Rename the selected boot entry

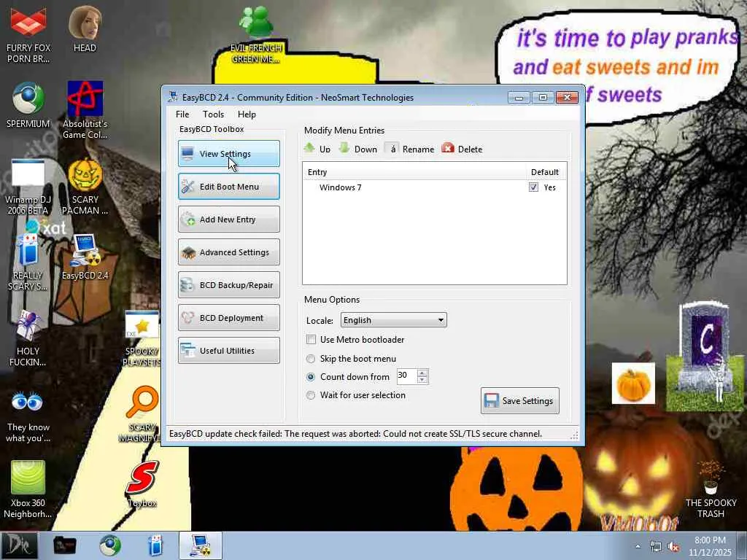coord(410,149)
